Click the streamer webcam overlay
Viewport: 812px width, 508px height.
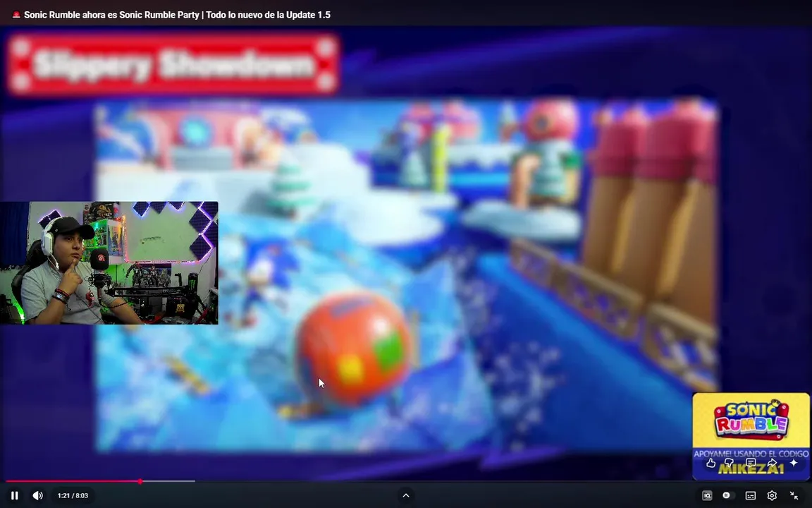[x=109, y=262]
